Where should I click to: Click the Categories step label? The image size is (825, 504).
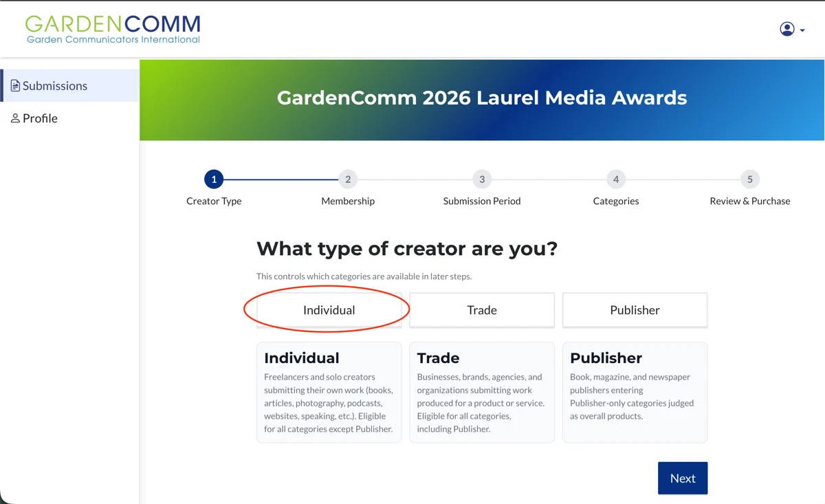coord(616,201)
